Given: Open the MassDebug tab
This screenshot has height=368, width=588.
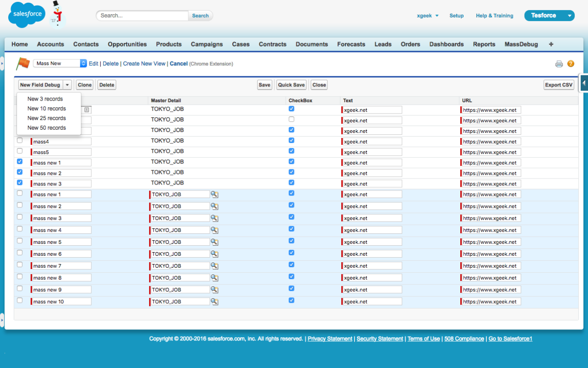Looking at the screenshot, I should click(x=521, y=44).
